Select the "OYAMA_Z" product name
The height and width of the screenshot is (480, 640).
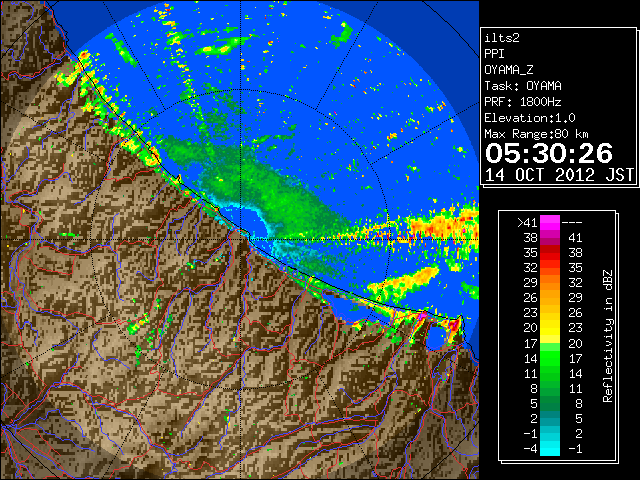[x=509, y=70]
